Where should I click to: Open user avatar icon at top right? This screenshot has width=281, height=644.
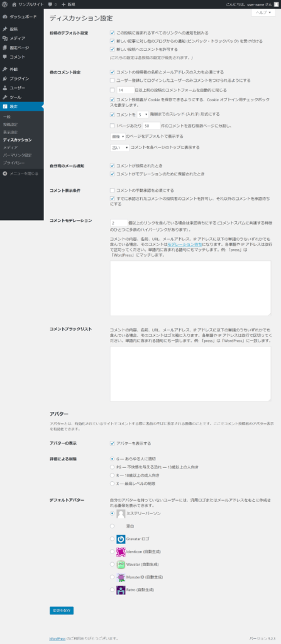[x=277, y=4]
